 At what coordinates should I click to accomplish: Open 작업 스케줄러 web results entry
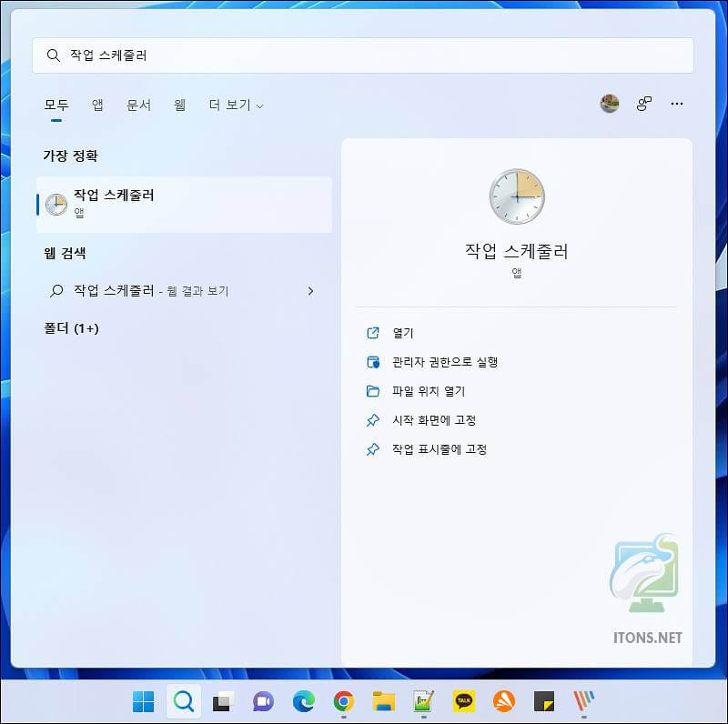(x=185, y=291)
